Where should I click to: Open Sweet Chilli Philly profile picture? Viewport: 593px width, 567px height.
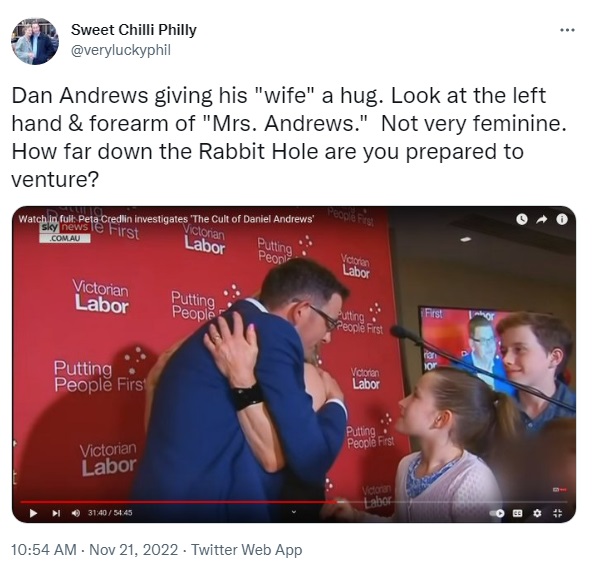35,41
